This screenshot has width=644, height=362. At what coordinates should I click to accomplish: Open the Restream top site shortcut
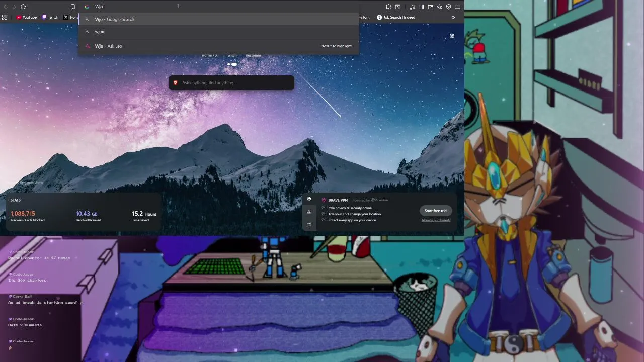pos(253,55)
